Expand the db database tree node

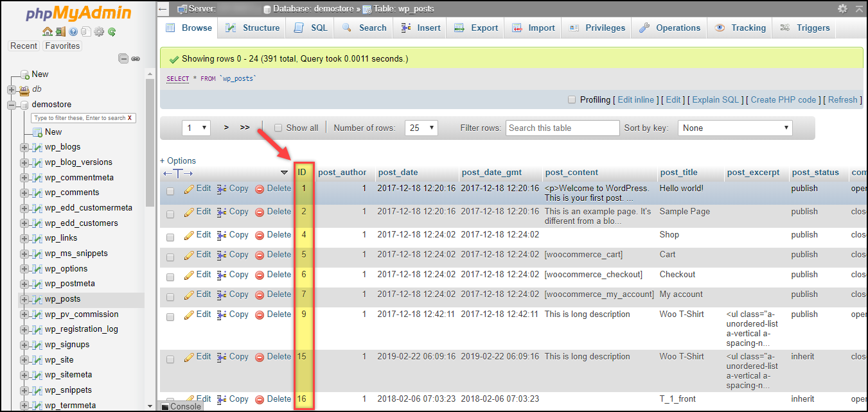(11, 90)
